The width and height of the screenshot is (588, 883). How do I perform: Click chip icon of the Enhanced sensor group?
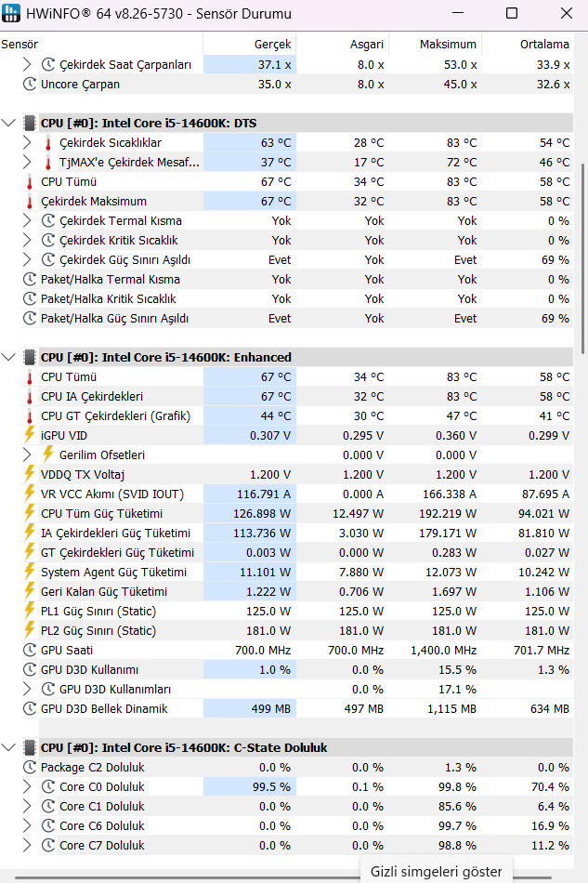(29, 358)
